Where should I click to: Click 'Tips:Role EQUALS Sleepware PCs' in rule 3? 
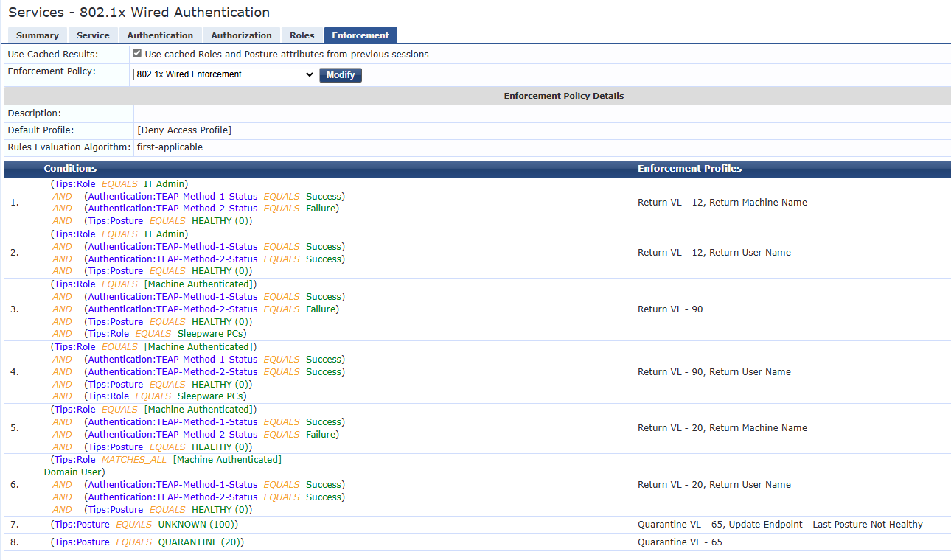coord(165,334)
